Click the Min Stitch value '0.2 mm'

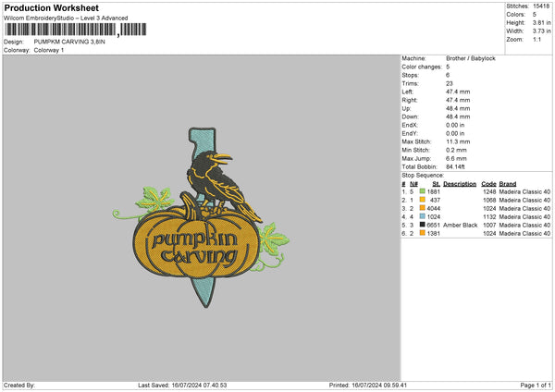click(x=456, y=150)
